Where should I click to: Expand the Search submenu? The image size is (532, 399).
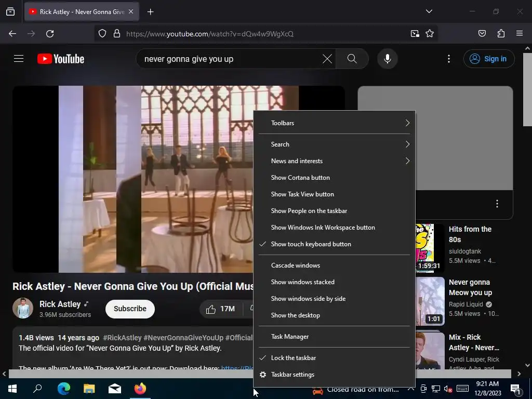(x=334, y=144)
